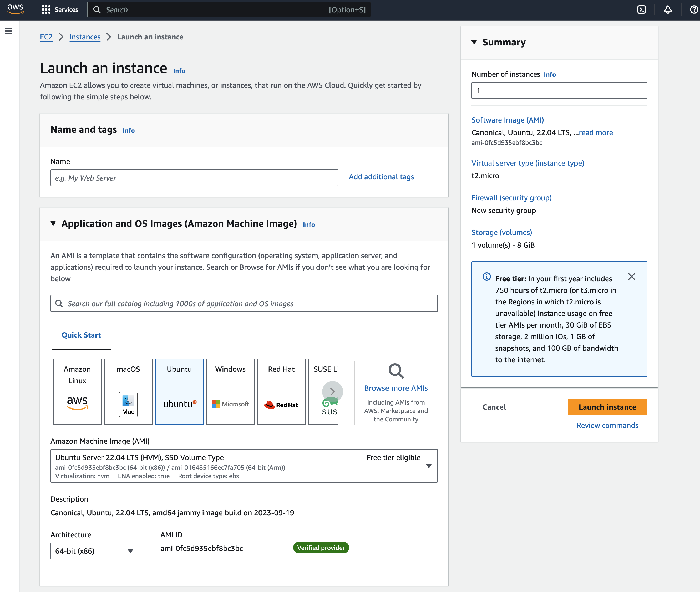The height and width of the screenshot is (592, 700).
Task: Open the AWS home logo
Action: pos(16,9)
